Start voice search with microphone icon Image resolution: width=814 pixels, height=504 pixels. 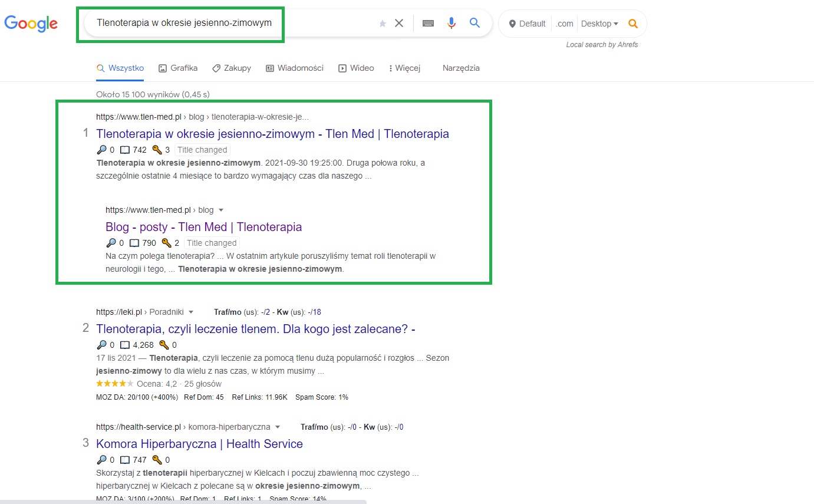[x=452, y=24]
